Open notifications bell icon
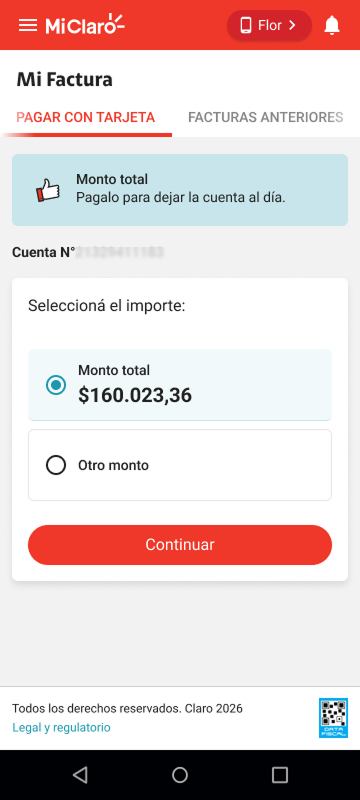 332,25
